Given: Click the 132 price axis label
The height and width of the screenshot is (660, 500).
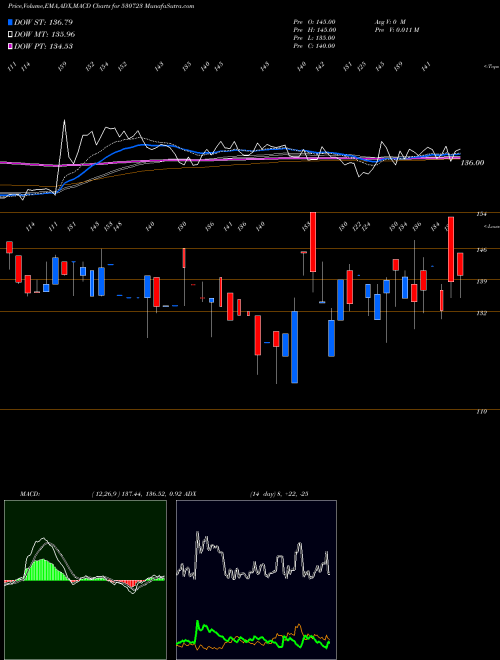Looking at the screenshot, I should [x=481, y=313].
